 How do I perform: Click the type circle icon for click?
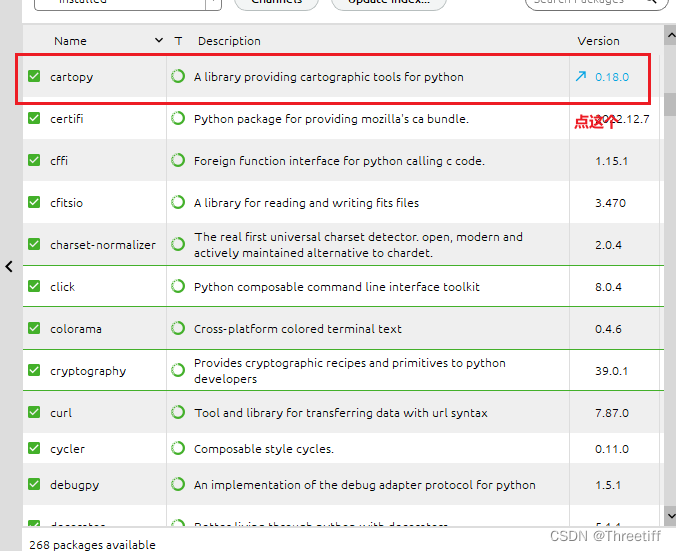click(178, 286)
